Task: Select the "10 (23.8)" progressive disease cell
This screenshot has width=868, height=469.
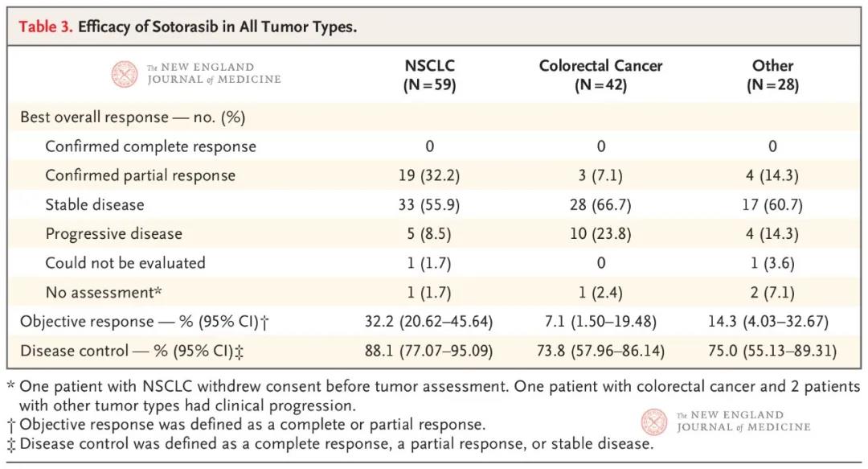Action: 600,234
